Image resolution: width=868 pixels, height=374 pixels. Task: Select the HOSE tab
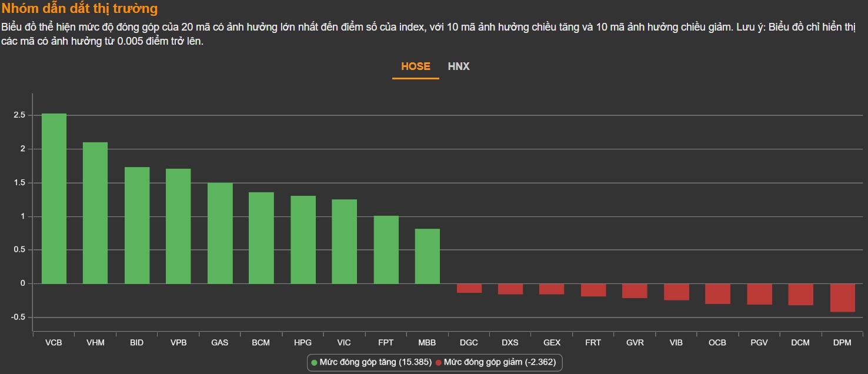click(x=415, y=66)
